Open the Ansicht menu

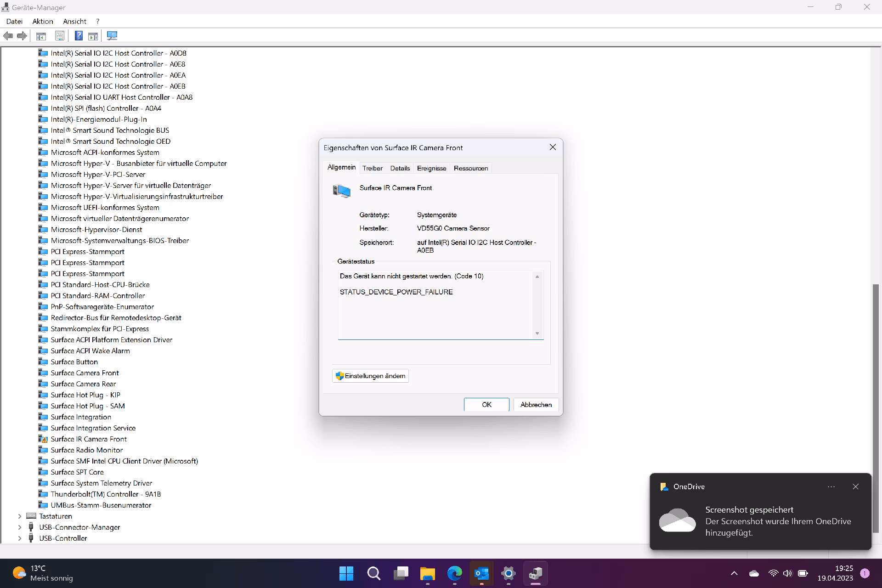74,21
